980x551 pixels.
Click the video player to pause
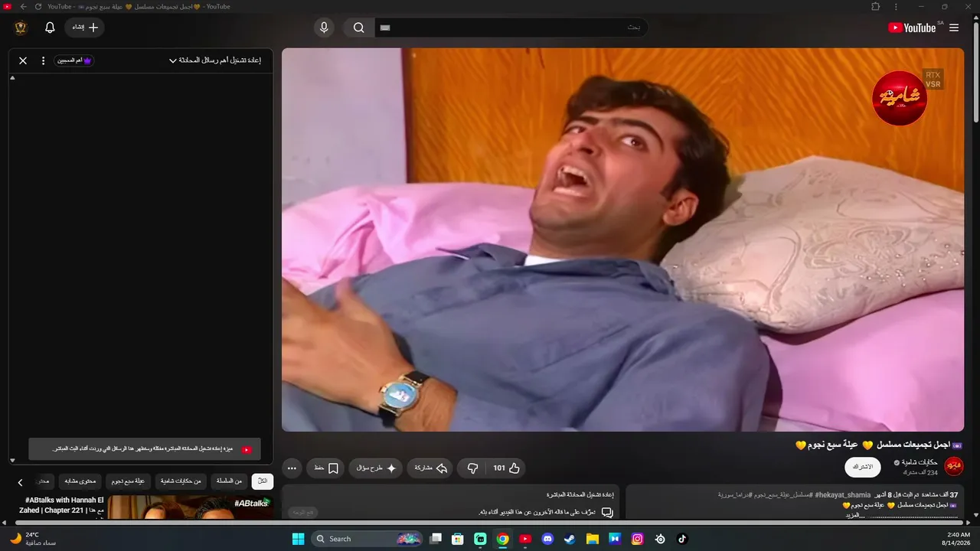622,240
